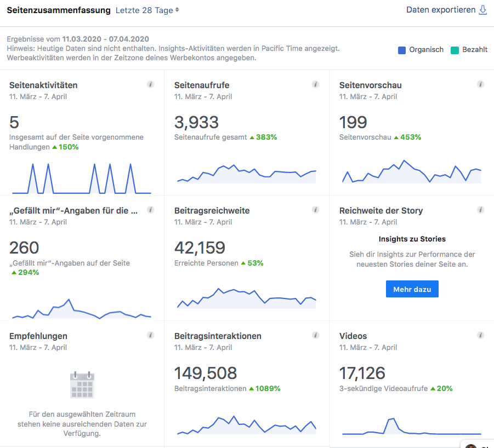Click the Mehr dazu button
Viewport: 494px width, 448px height.
(x=412, y=289)
